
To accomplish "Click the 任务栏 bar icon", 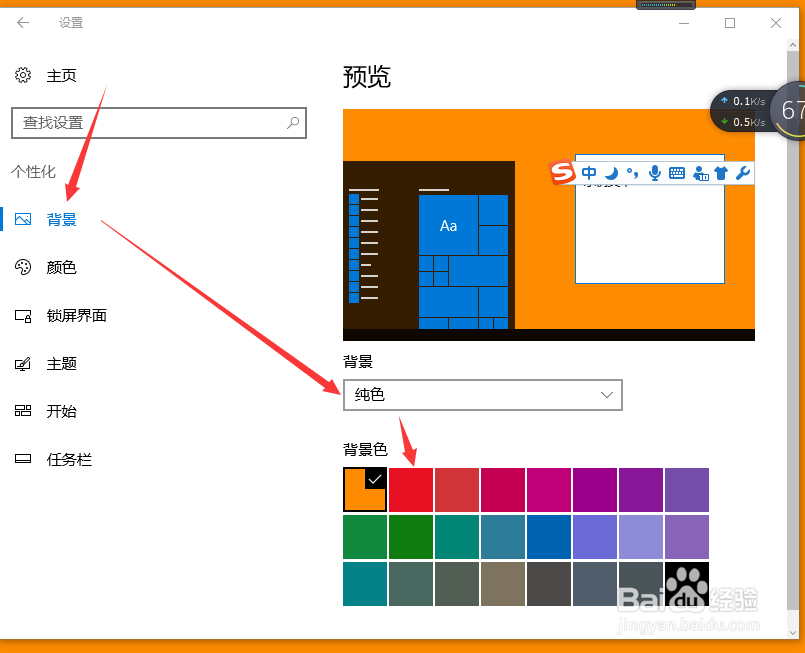I will pos(23,459).
